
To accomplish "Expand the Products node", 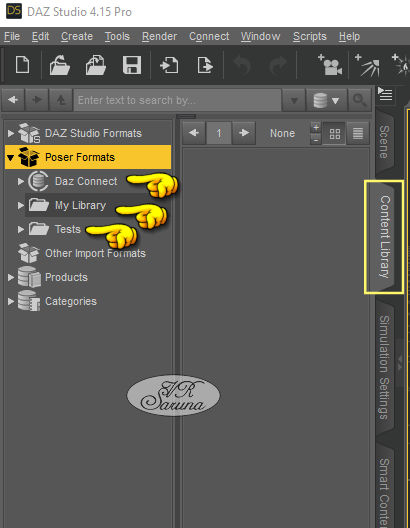I will 11,277.
